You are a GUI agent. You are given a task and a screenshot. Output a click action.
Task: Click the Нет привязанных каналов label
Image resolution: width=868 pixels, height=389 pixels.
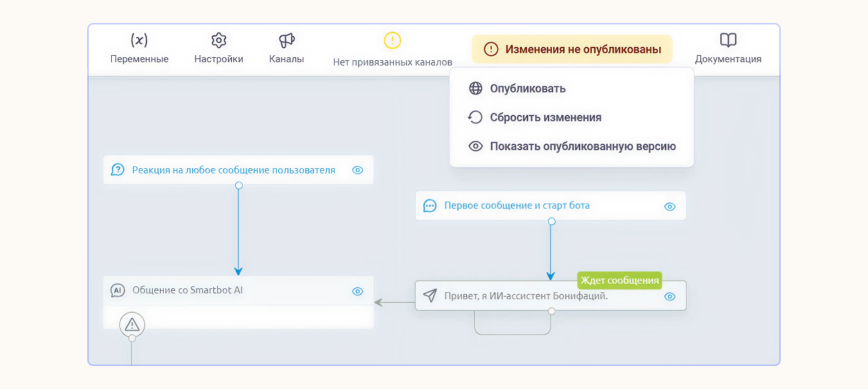pyautogui.click(x=393, y=62)
